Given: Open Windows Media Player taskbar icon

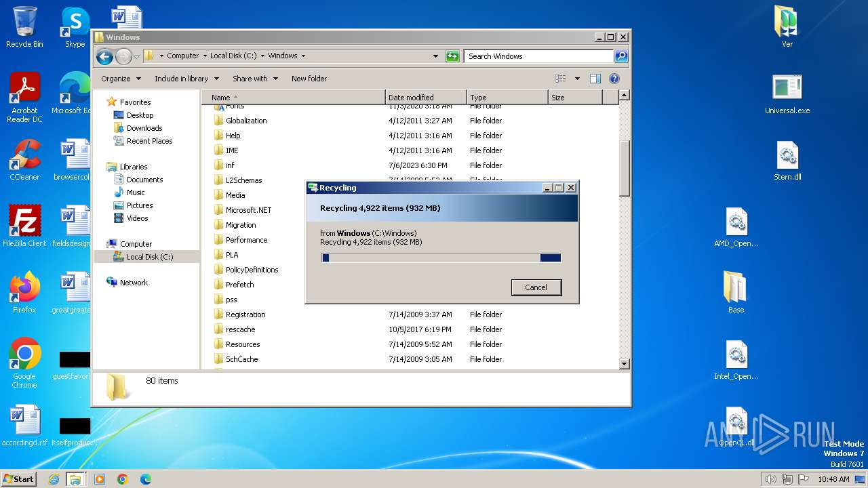Looking at the screenshot, I should click(100, 479).
